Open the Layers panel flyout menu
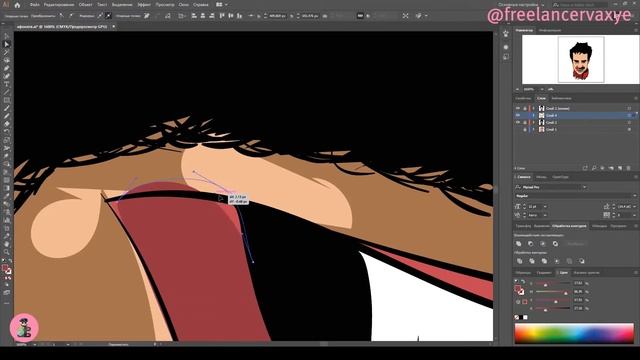 point(635,98)
